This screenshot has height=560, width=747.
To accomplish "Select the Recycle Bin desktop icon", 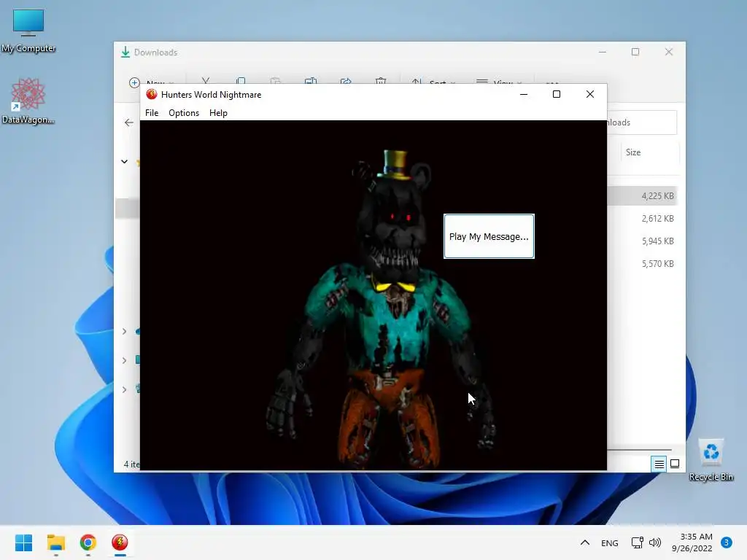I will tap(711, 460).
